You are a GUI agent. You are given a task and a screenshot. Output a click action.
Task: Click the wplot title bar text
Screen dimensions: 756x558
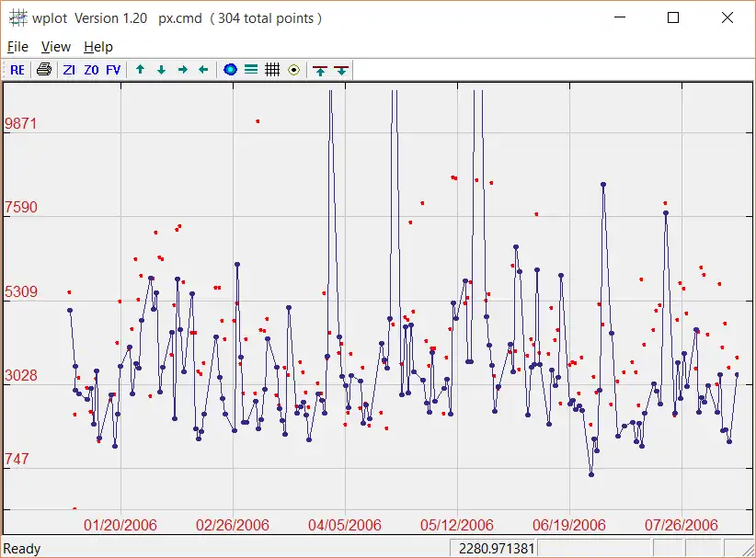coord(177,18)
